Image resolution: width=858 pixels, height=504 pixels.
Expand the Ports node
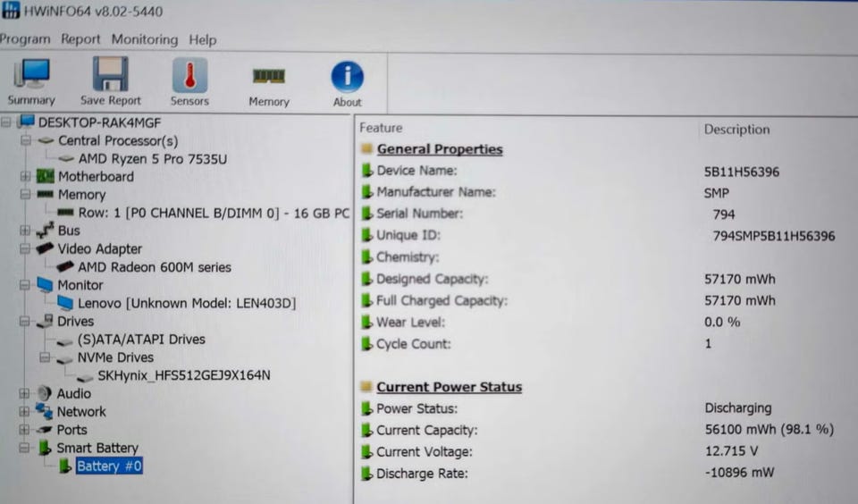(24, 430)
